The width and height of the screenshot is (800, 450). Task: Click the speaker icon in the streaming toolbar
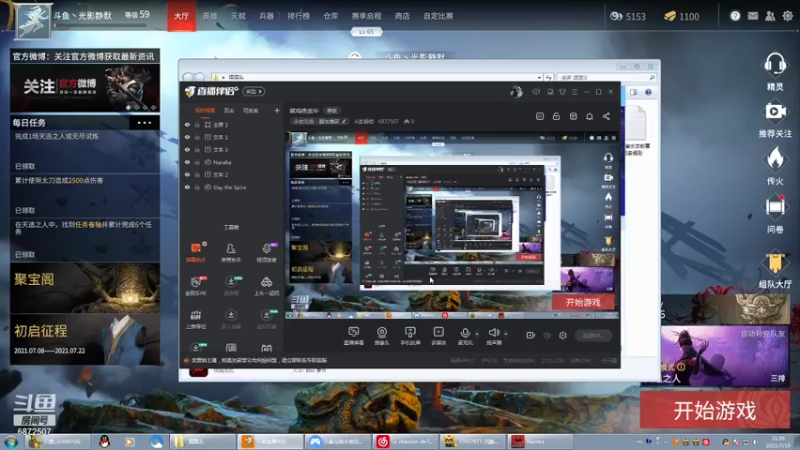tap(493, 333)
